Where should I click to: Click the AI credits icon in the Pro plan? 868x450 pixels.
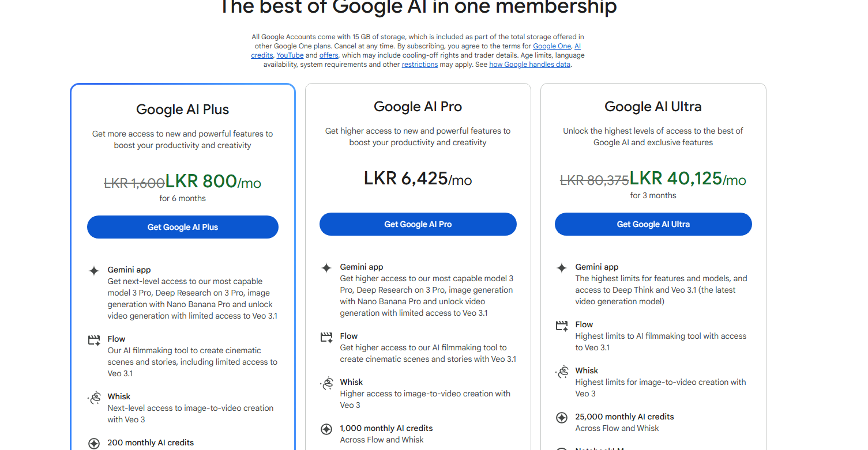pyautogui.click(x=326, y=429)
